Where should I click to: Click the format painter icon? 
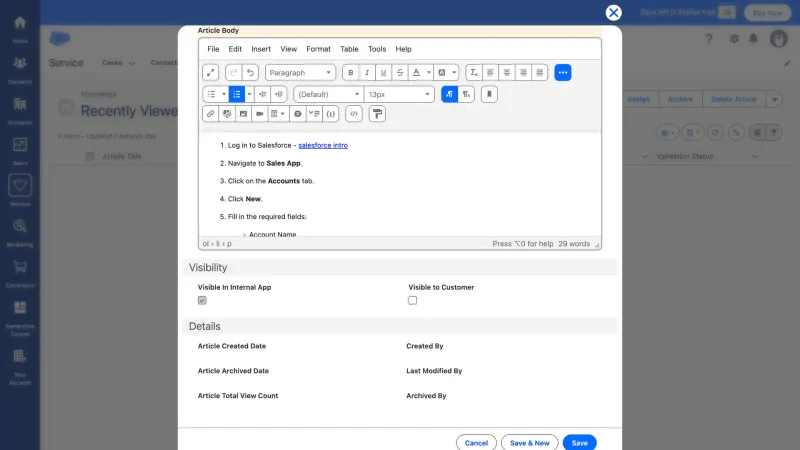pyautogui.click(x=377, y=114)
